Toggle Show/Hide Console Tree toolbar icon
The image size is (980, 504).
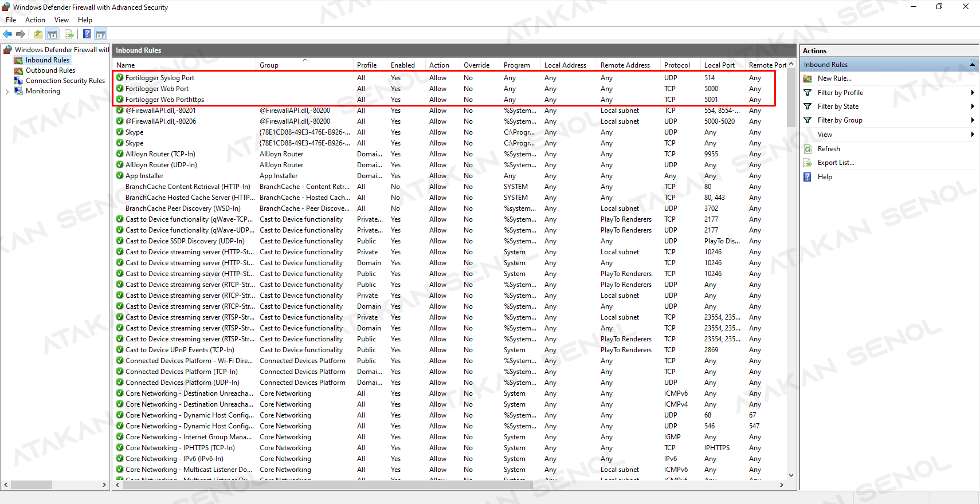tap(52, 34)
